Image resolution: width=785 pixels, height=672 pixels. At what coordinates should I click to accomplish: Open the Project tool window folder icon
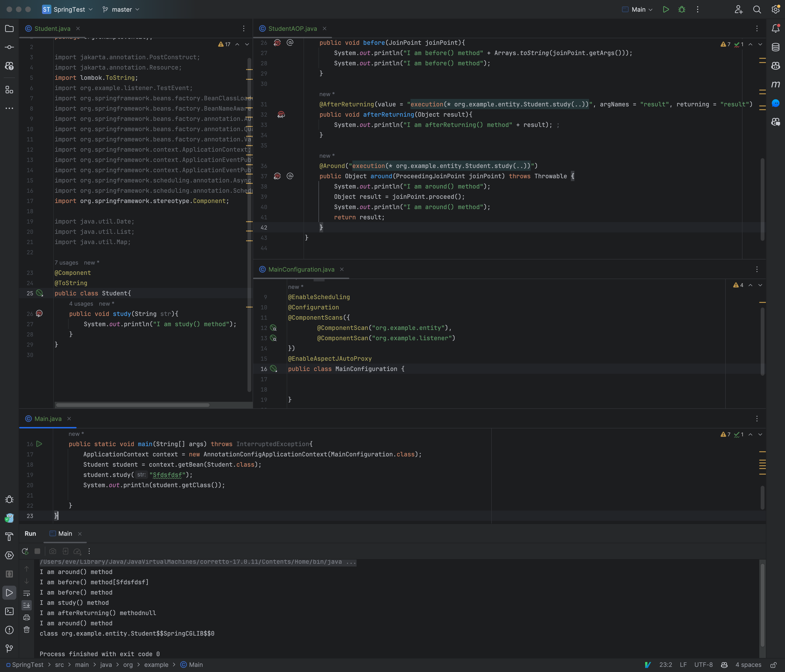point(10,28)
